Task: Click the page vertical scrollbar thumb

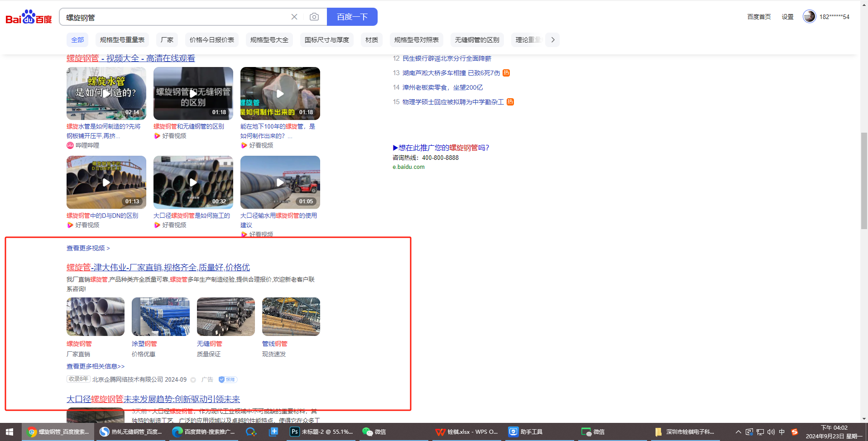Action: pyautogui.click(x=864, y=181)
